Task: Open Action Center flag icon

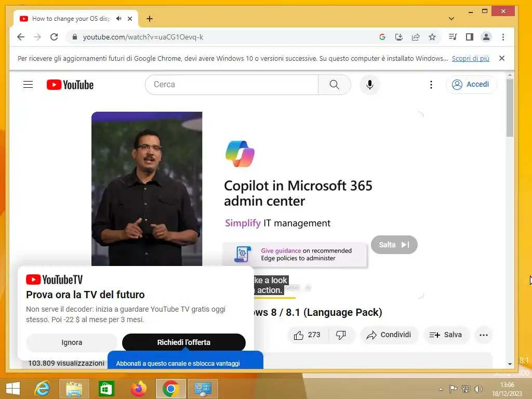Action: pyautogui.click(x=453, y=389)
